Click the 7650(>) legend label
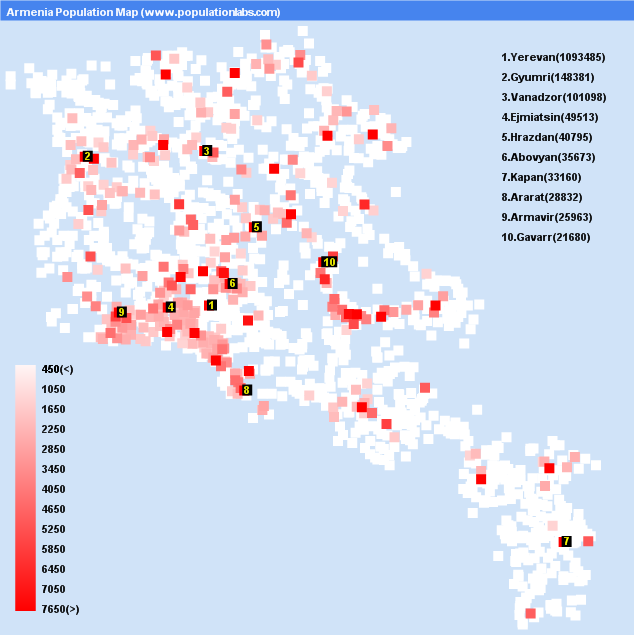The image size is (634, 635). (60, 609)
